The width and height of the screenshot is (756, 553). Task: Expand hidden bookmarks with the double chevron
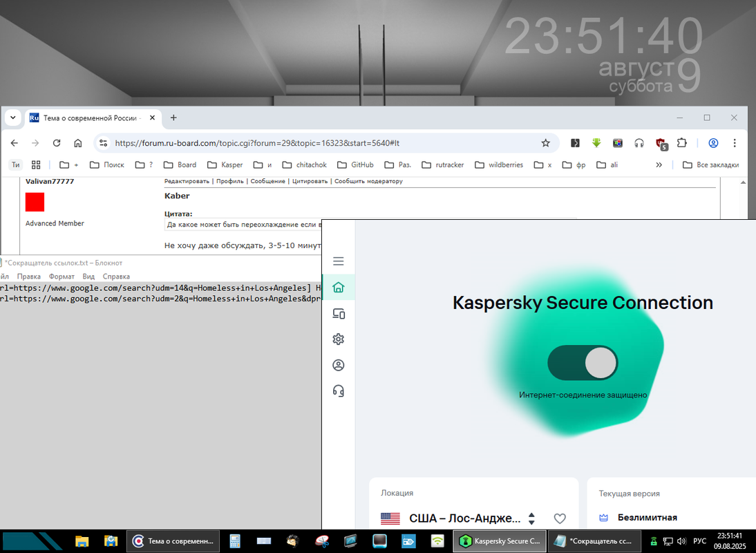(659, 165)
